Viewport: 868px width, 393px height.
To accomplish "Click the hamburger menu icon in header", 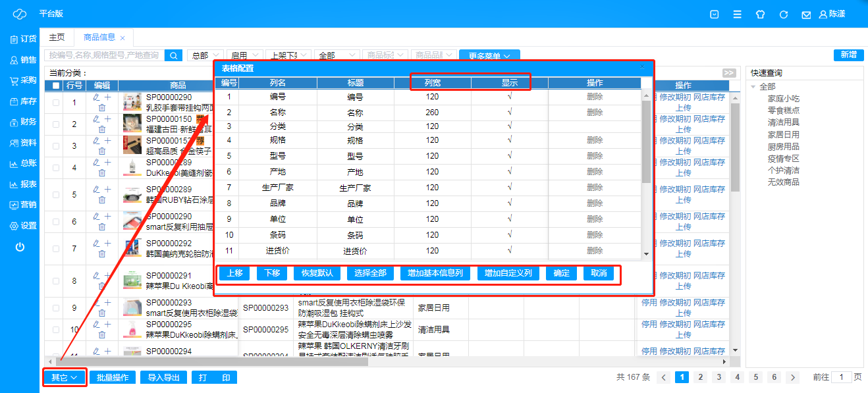I will click(737, 14).
